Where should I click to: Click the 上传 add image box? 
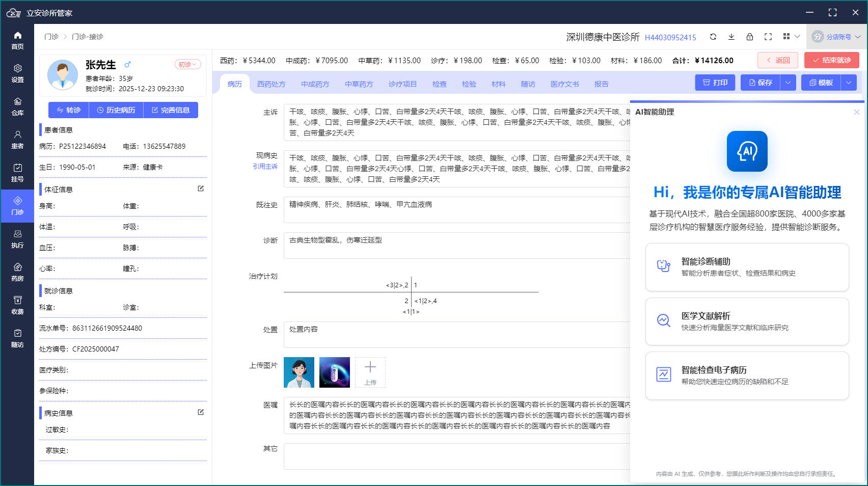[x=370, y=372]
